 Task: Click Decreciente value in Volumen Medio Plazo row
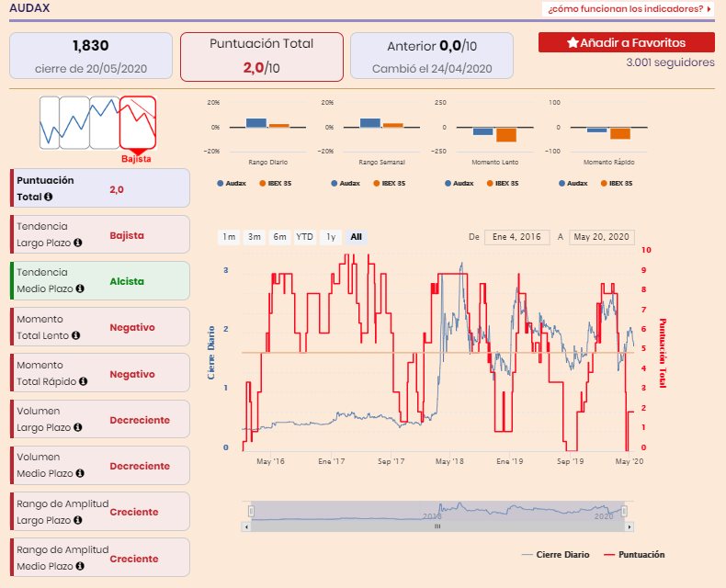click(x=140, y=466)
